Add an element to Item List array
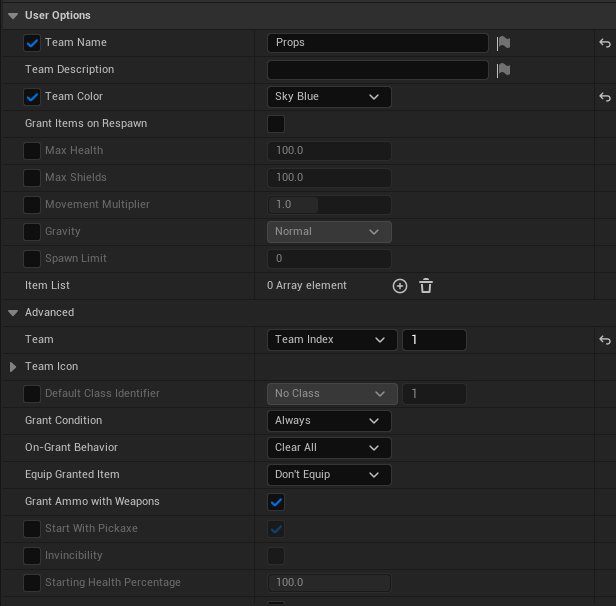Viewport: 616px width, 606px height. [400, 286]
